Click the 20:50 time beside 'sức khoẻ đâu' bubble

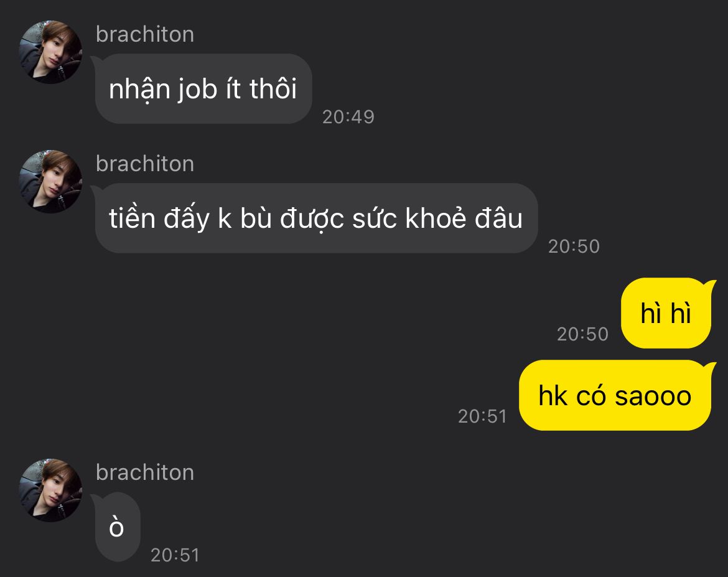pyautogui.click(x=574, y=246)
